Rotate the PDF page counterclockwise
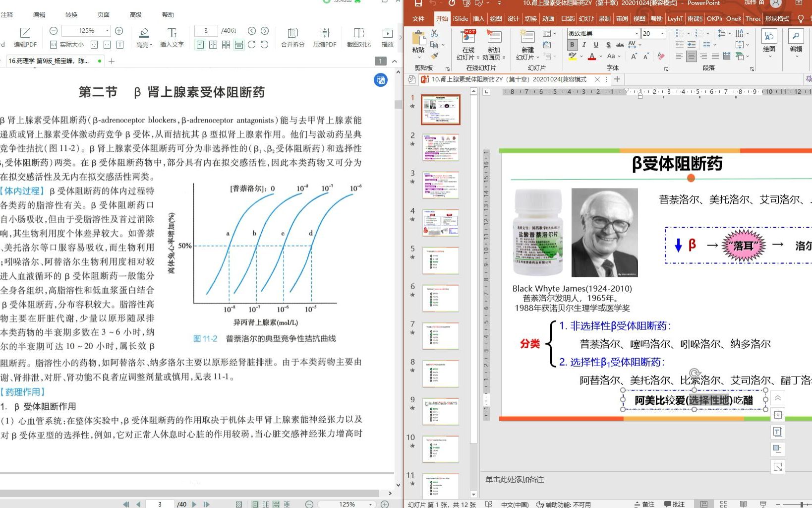Viewport: 812px width, 508px height. tap(265, 45)
